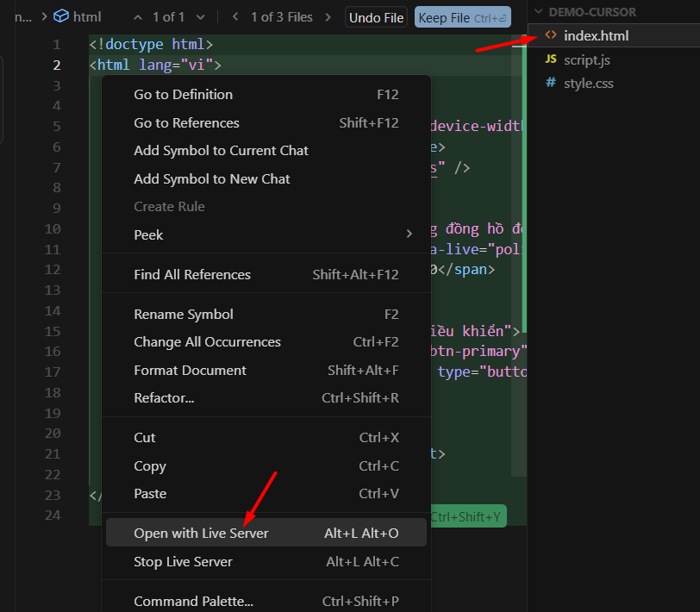
Task: Go to previous file using the left chevron
Action: tap(234, 16)
